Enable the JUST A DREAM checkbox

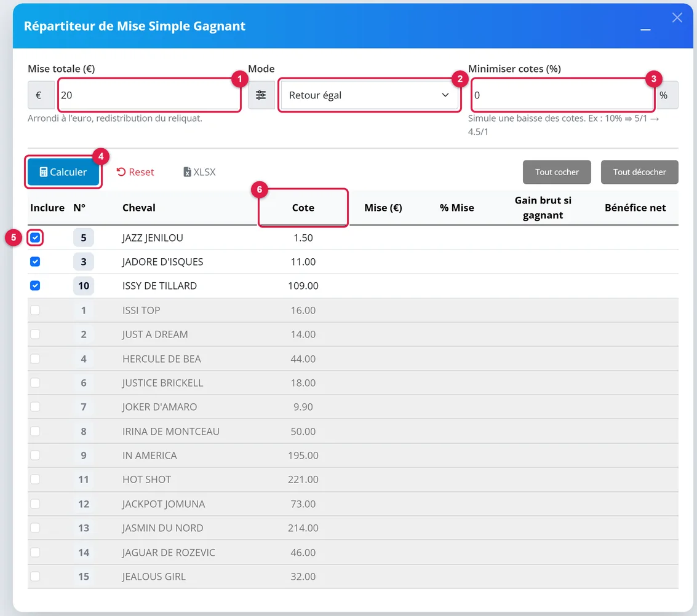pos(35,334)
